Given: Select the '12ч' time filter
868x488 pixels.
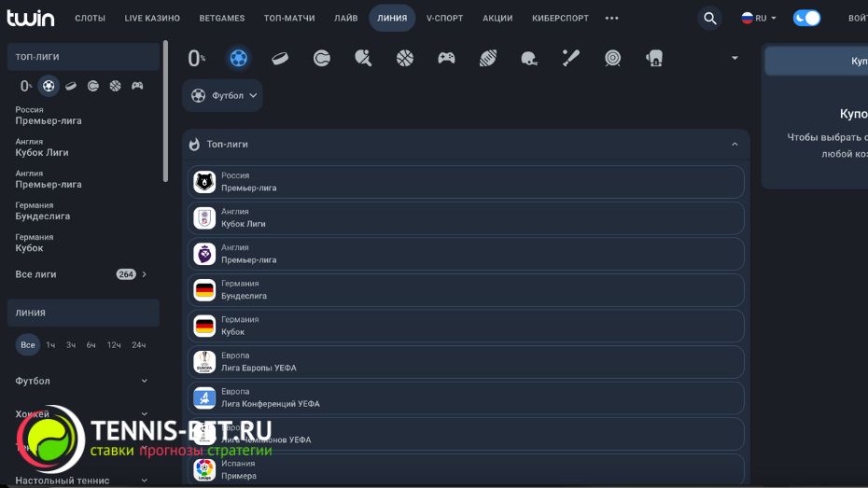Looking at the screenshot, I should [114, 344].
